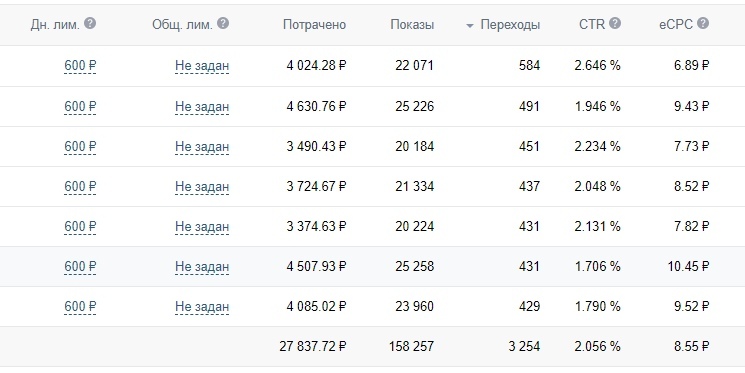The image size is (745, 373).
Task: Edit 600 ₽ daily limit in 491-clicks row
Action: tap(80, 106)
